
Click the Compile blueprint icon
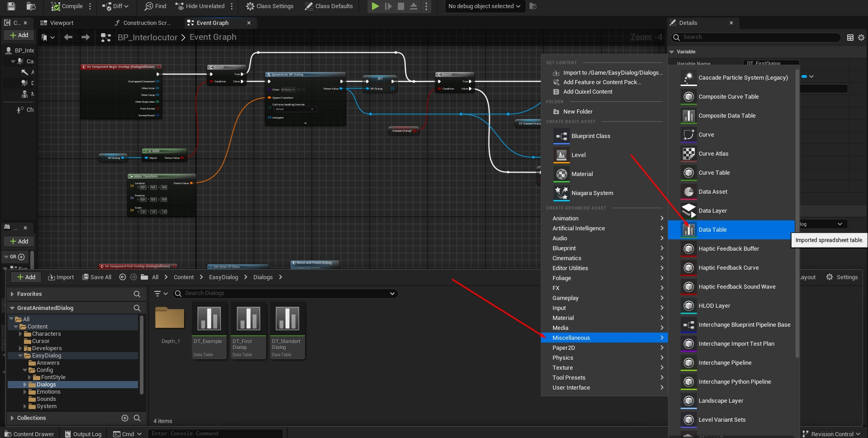click(56, 6)
